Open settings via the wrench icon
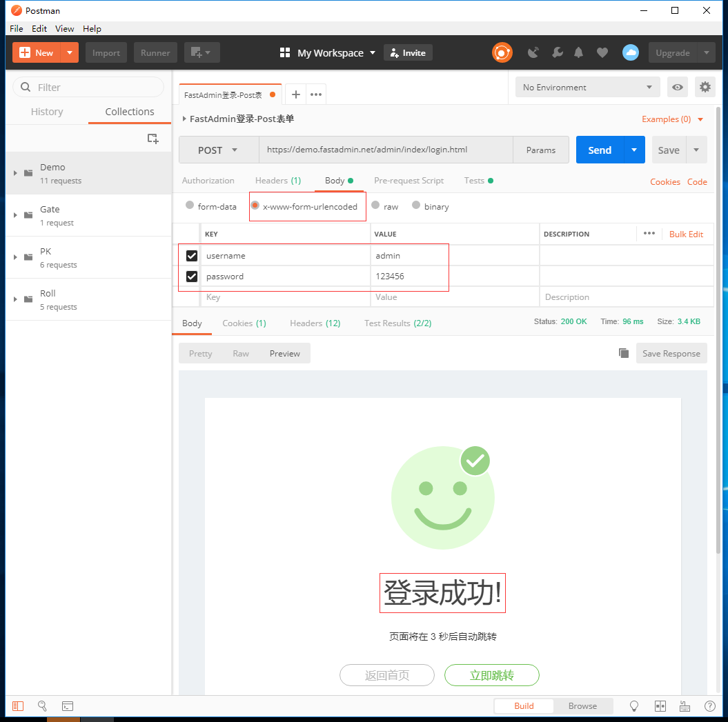Screen dimensions: 728x722 tap(557, 52)
